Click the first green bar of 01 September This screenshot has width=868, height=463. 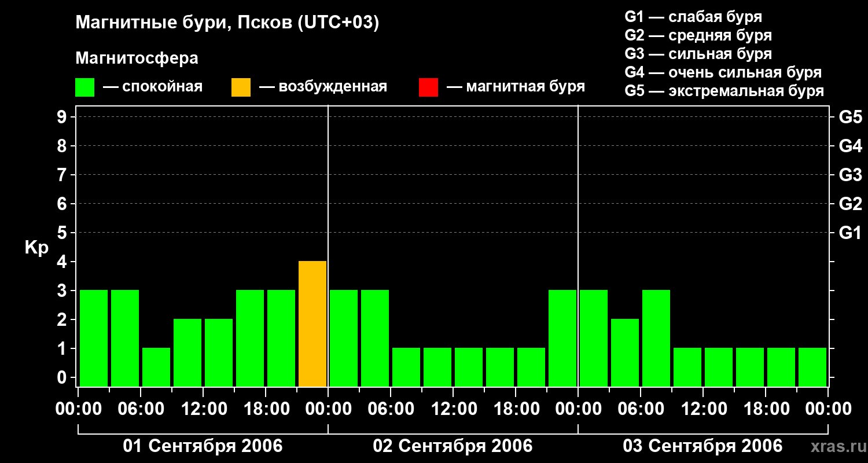point(94,338)
